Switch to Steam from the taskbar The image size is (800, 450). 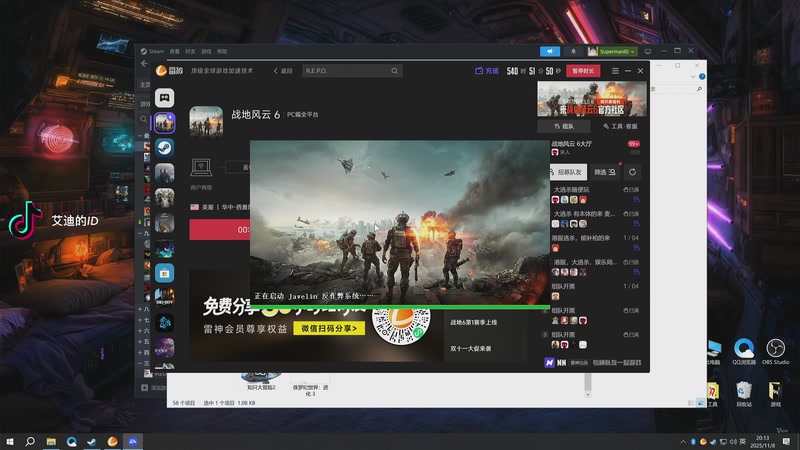(x=92, y=441)
